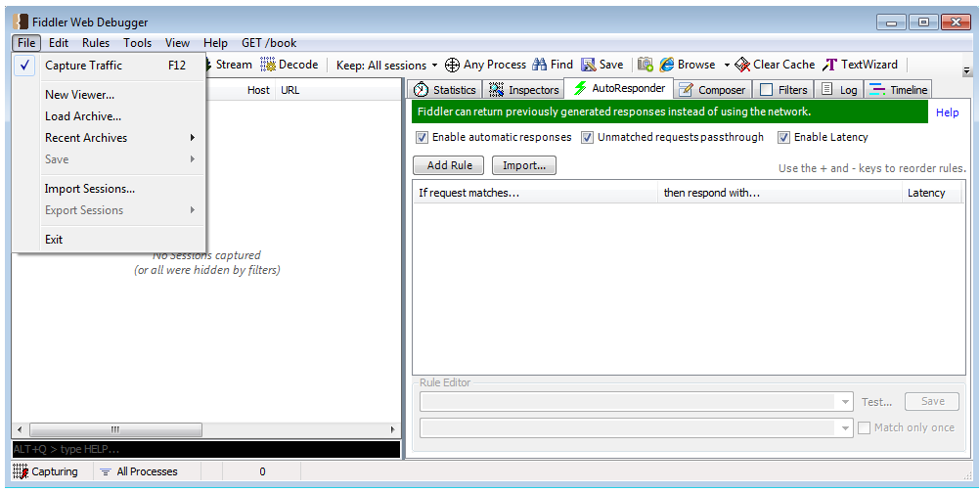This screenshot has height=492, width=980.
Task: Click the Clear Cache icon
Action: point(742,65)
